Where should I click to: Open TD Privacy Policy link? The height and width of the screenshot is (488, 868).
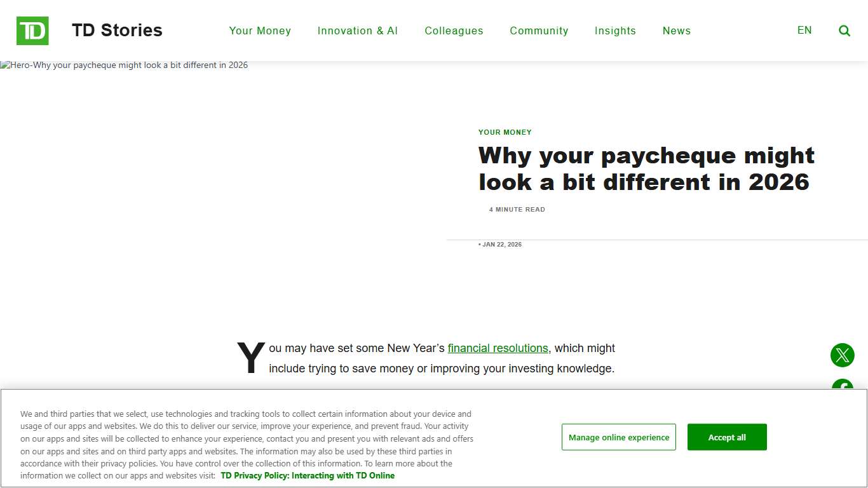click(308, 475)
